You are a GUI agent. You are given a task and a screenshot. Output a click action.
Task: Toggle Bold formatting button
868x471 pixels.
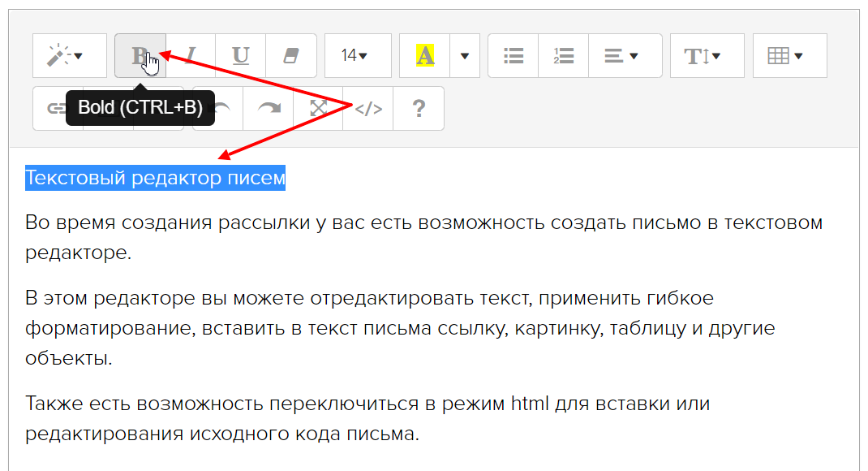[140, 56]
